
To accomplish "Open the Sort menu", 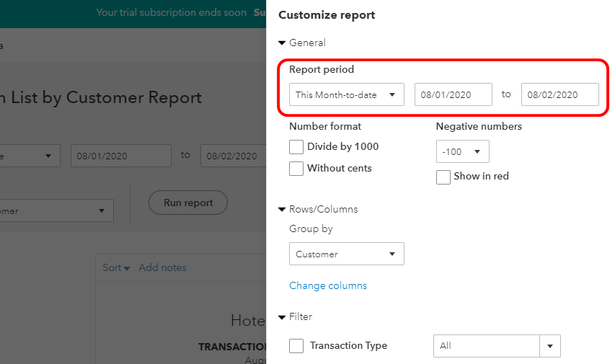I will click(115, 268).
